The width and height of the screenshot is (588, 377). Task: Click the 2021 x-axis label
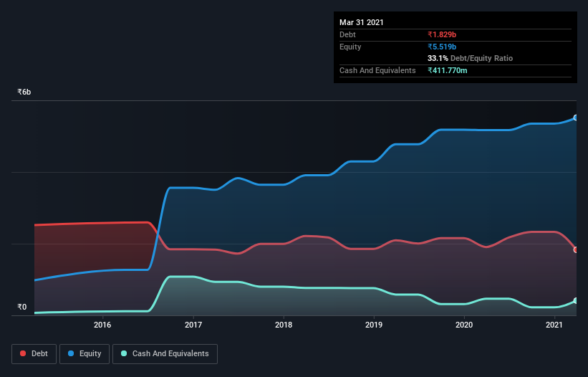click(554, 325)
